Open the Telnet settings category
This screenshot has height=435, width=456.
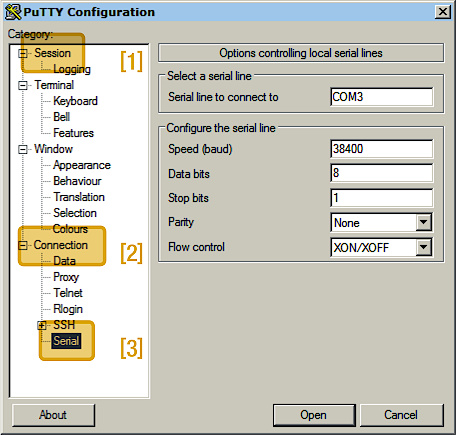pyautogui.click(x=68, y=293)
